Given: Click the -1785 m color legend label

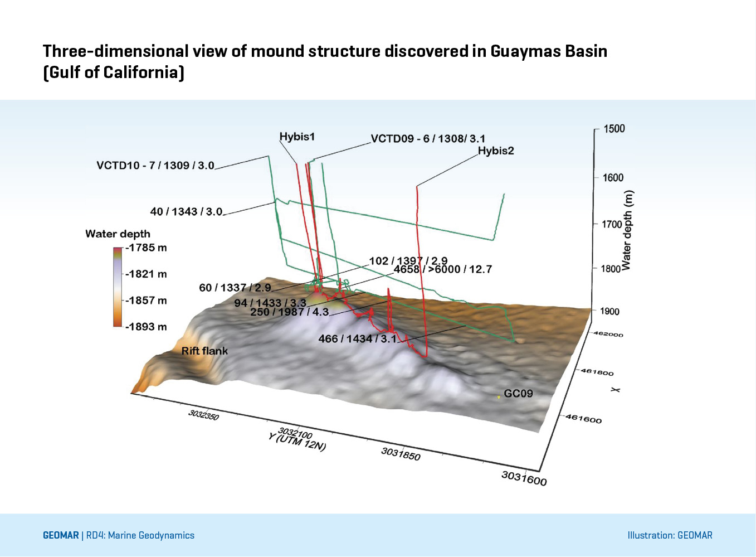Looking at the screenshot, I should tap(146, 248).
